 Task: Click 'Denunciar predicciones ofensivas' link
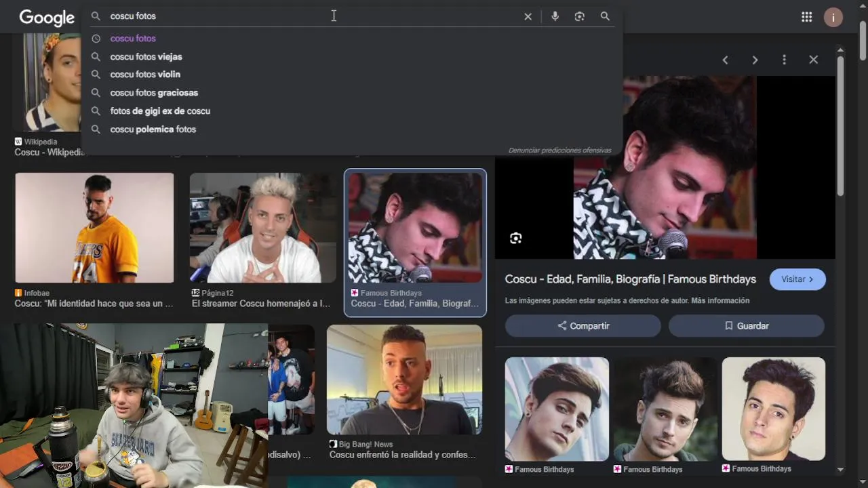tap(559, 150)
